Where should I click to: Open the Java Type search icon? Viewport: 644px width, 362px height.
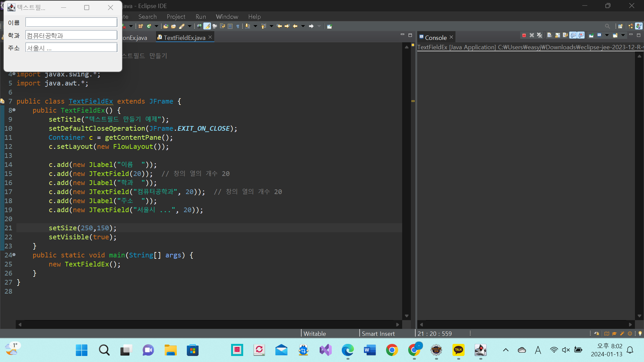166,26
